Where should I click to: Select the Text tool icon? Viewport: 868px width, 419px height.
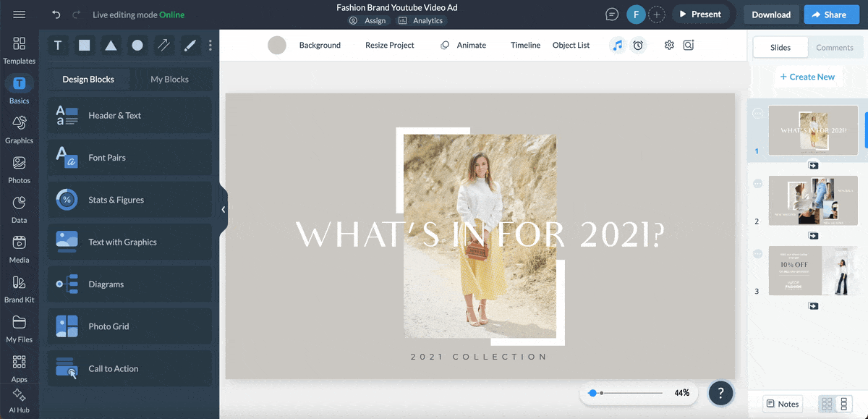tap(58, 46)
